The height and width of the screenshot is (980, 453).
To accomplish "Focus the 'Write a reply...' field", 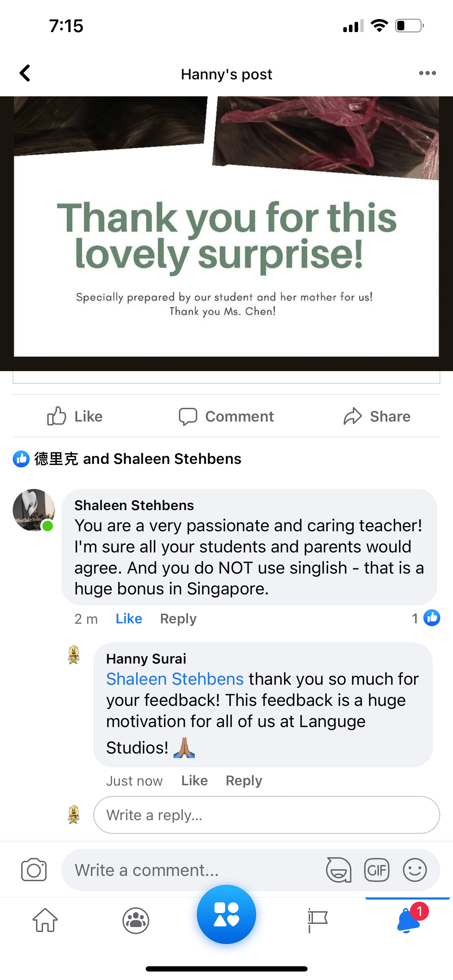I will tap(266, 815).
